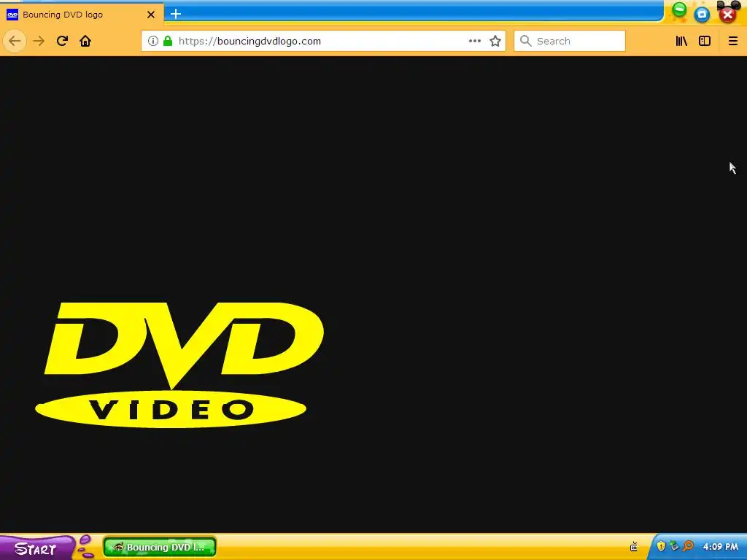This screenshot has height=560, width=747.
Task: Open a new tab with plus button
Action: (x=176, y=14)
